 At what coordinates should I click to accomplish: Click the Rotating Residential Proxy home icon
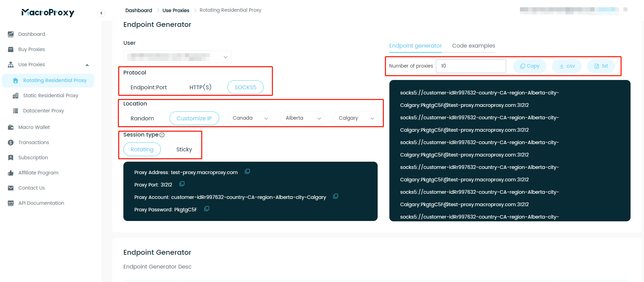(16, 80)
